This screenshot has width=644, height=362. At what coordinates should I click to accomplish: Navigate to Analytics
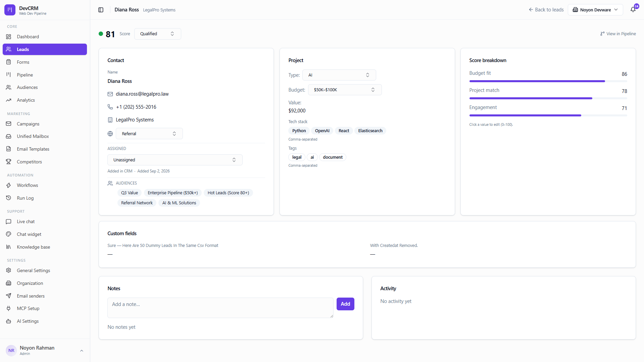[x=45, y=100]
